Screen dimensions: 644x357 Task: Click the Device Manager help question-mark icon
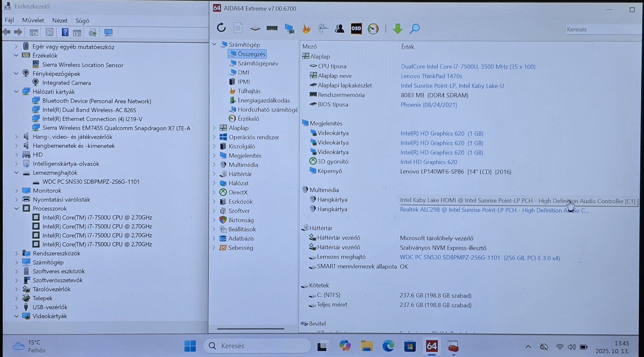[x=65, y=32]
